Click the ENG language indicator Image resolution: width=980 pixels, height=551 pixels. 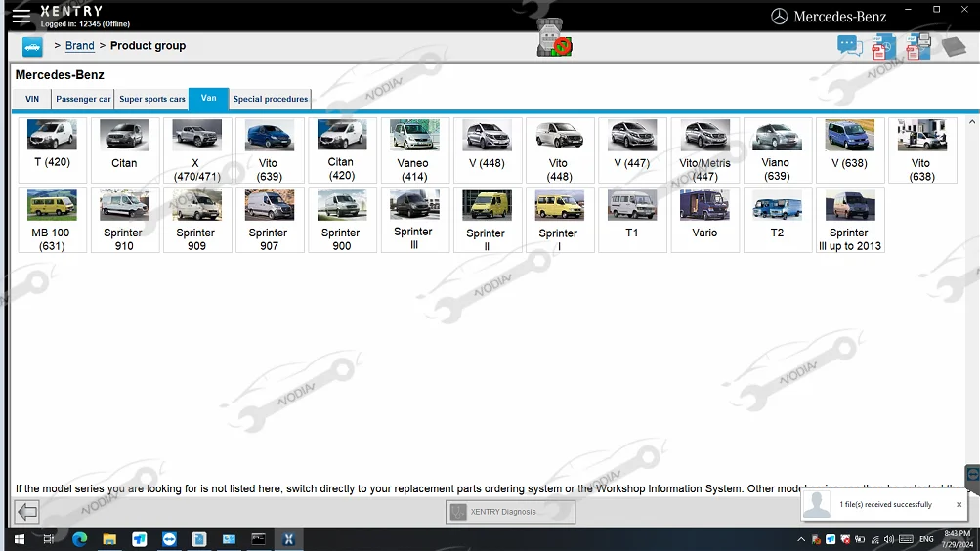[926, 539]
